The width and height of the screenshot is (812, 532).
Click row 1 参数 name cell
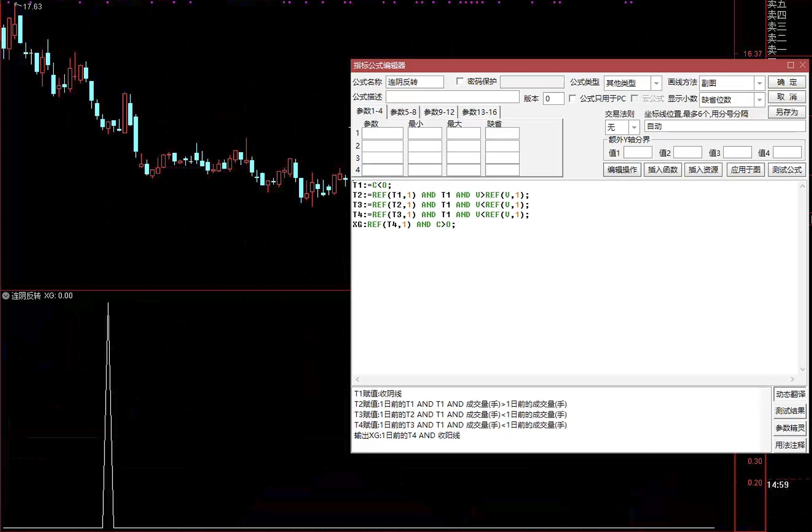coord(383,133)
